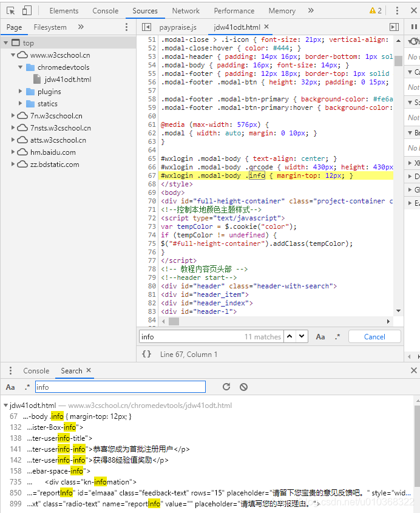
Task: Switch to the Elements tab
Action: 64,11
